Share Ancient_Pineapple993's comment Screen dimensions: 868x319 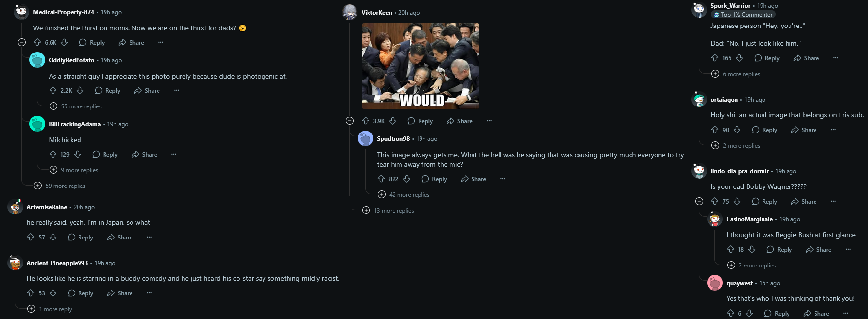pos(120,293)
